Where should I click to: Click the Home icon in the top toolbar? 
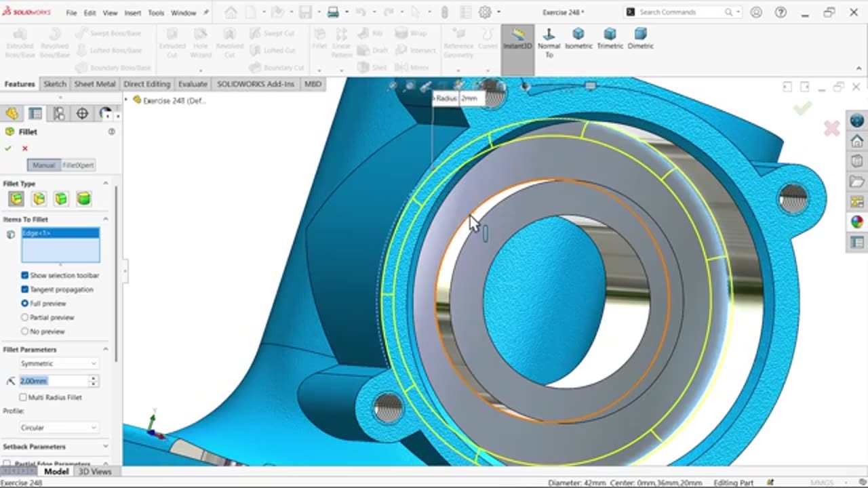tap(231, 12)
